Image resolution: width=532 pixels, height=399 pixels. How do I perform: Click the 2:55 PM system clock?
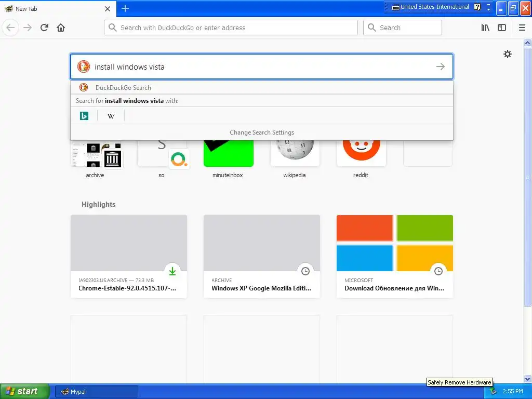pos(513,392)
